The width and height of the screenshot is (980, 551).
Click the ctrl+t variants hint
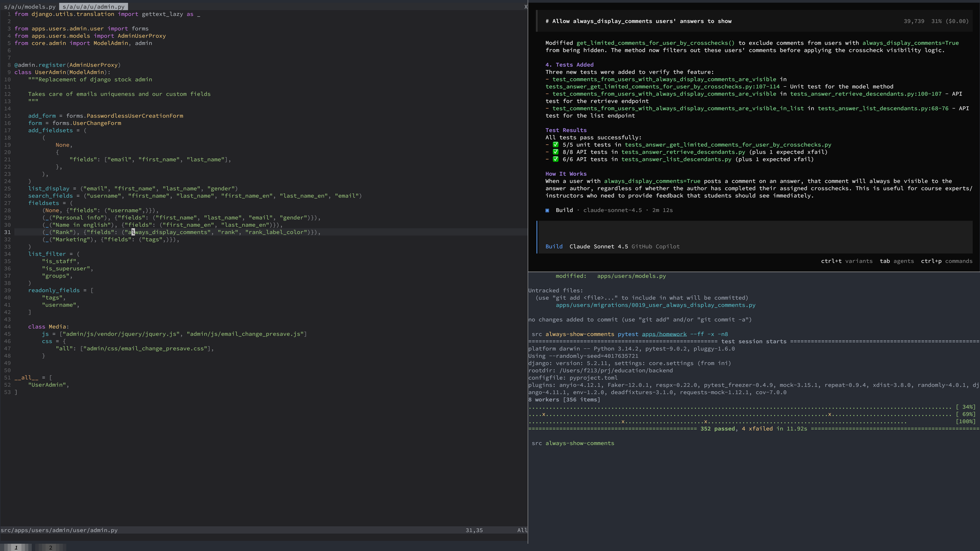[846, 261]
